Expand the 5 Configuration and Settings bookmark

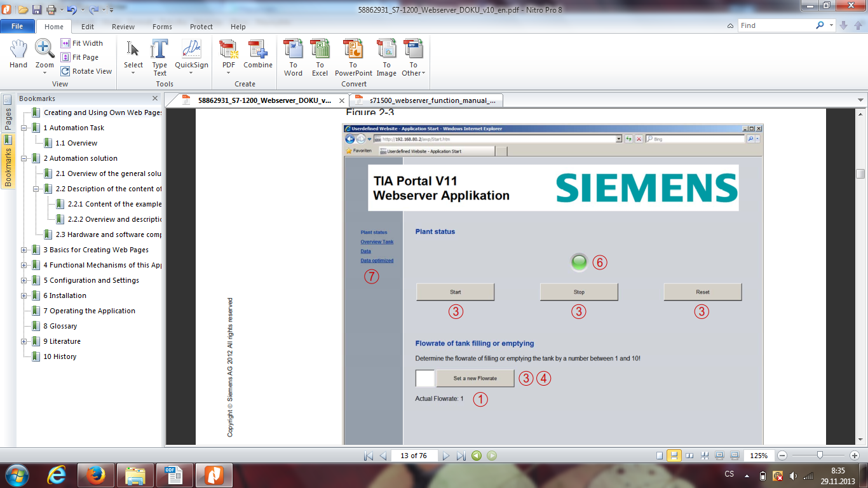tap(24, 280)
